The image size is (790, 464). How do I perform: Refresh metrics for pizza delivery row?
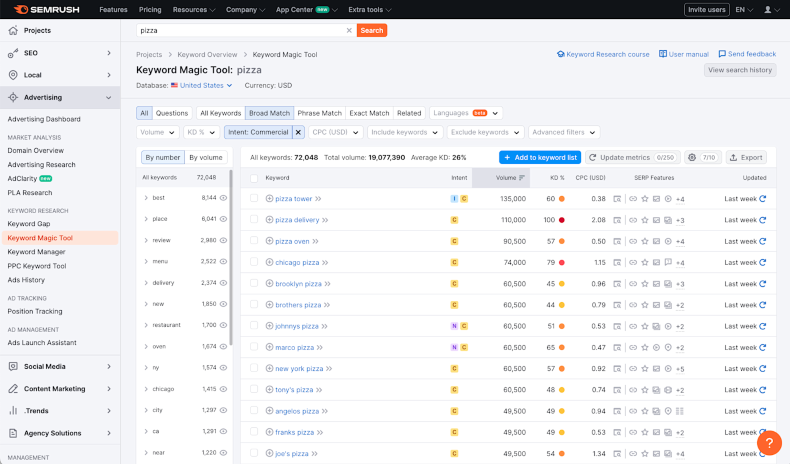point(763,220)
